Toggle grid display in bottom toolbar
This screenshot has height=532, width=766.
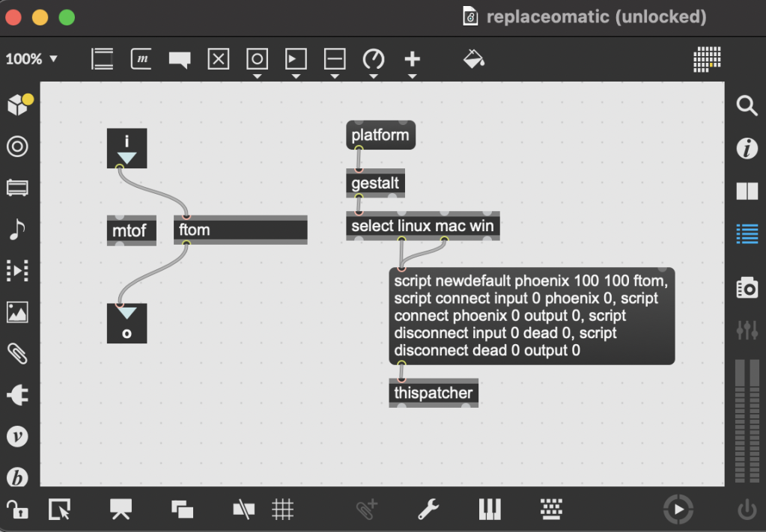[x=282, y=510]
